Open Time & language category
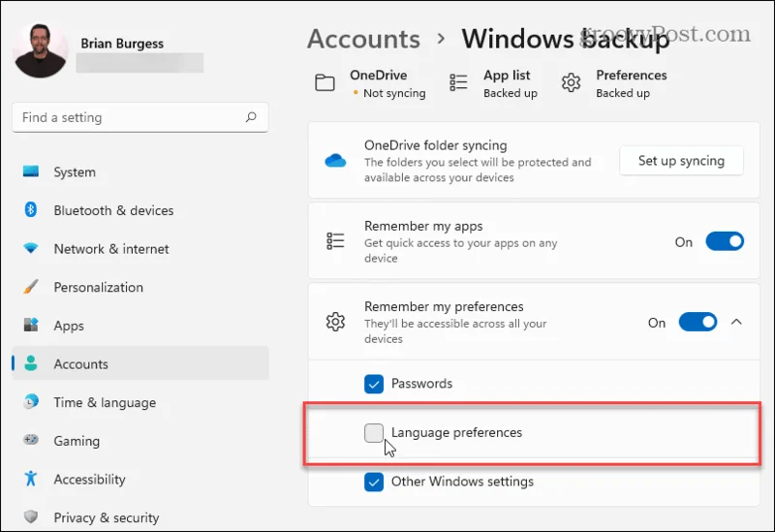Screen dimensions: 775x532 click(x=140, y=402)
